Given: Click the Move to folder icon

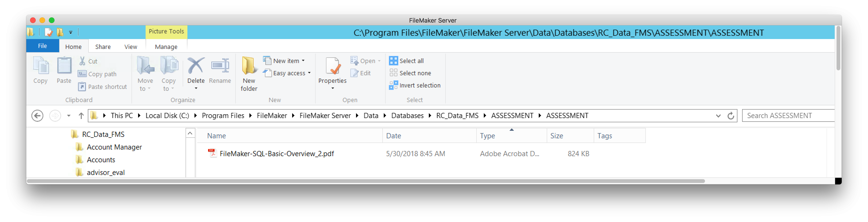Looking at the screenshot, I should (x=145, y=65).
